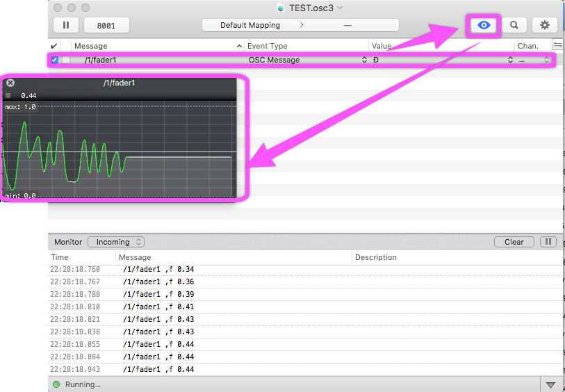565x392 pixels.
Task: Open the gear settings toolbar icon
Action: (x=545, y=25)
